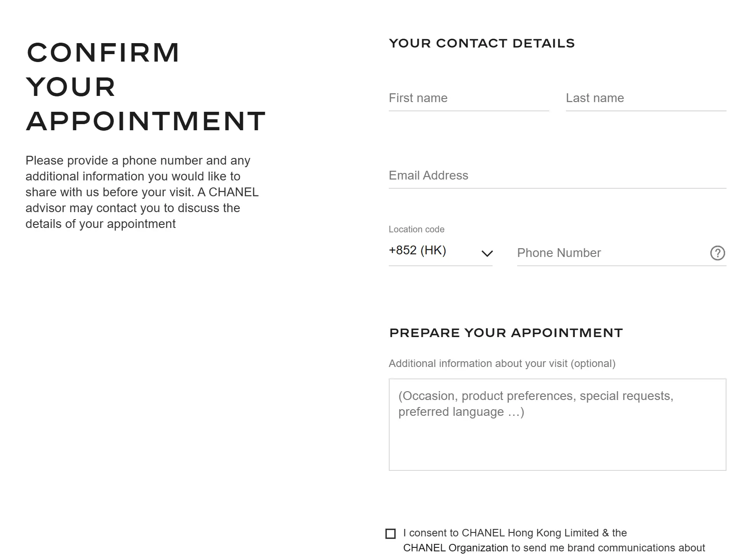
Task: Click the word CONFIRM in the main title
Action: point(103,53)
